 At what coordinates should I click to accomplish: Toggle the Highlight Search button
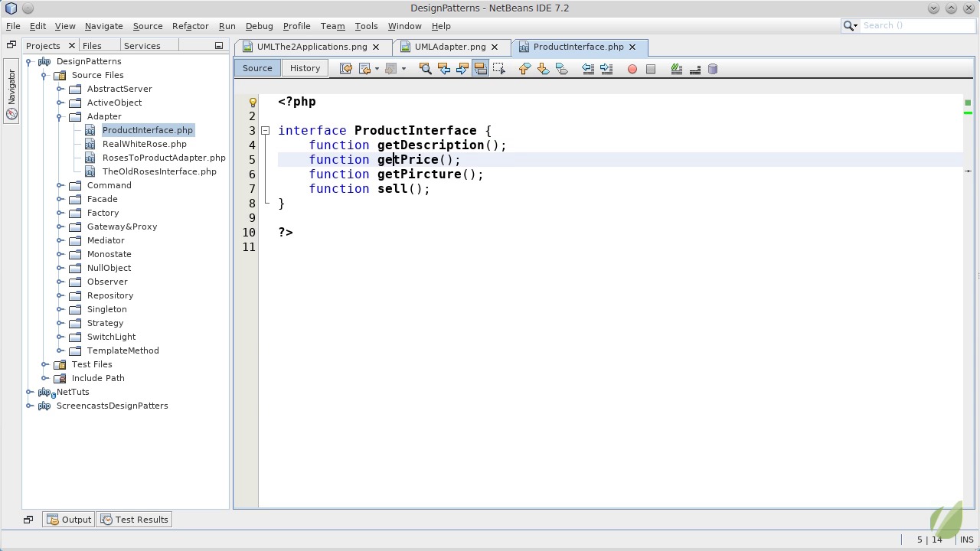[481, 69]
